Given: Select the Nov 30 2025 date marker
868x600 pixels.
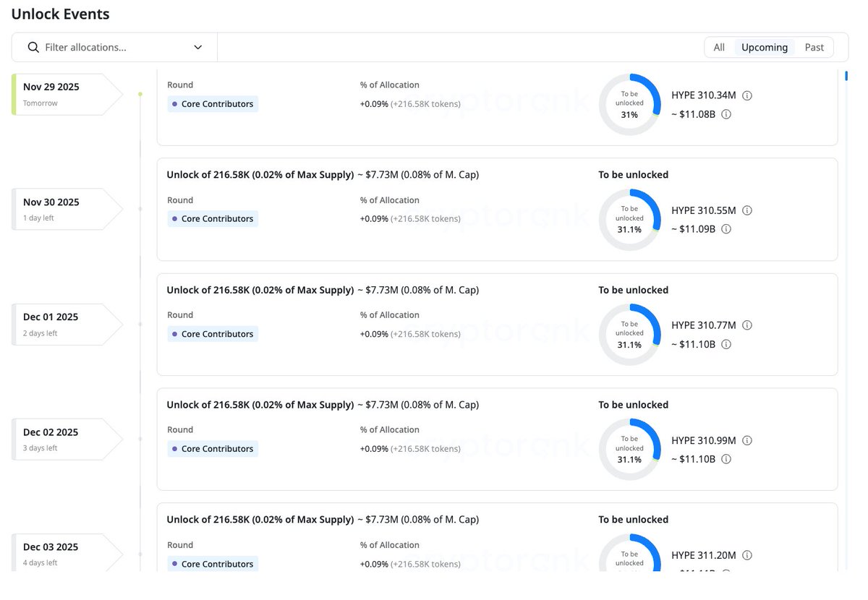Looking at the screenshot, I should [67, 209].
